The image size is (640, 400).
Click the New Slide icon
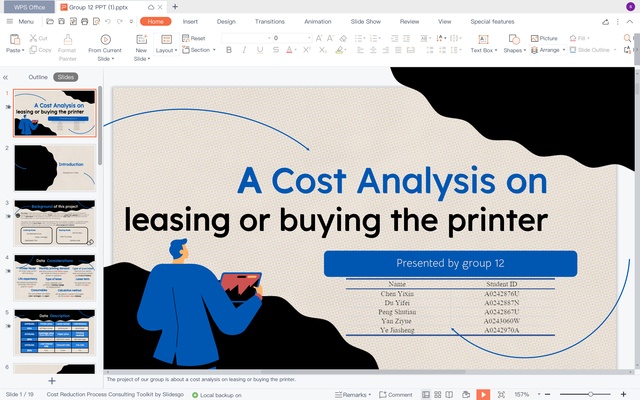(x=141, y=39)
